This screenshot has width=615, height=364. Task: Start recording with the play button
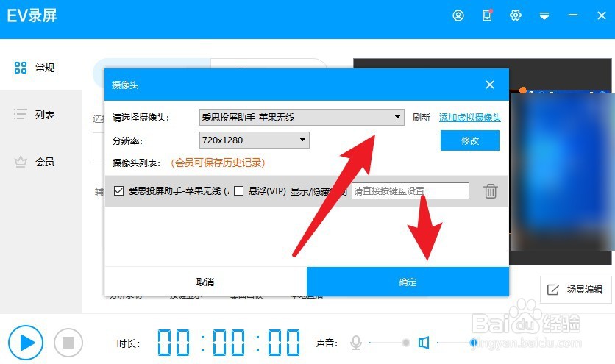(26, 343)
